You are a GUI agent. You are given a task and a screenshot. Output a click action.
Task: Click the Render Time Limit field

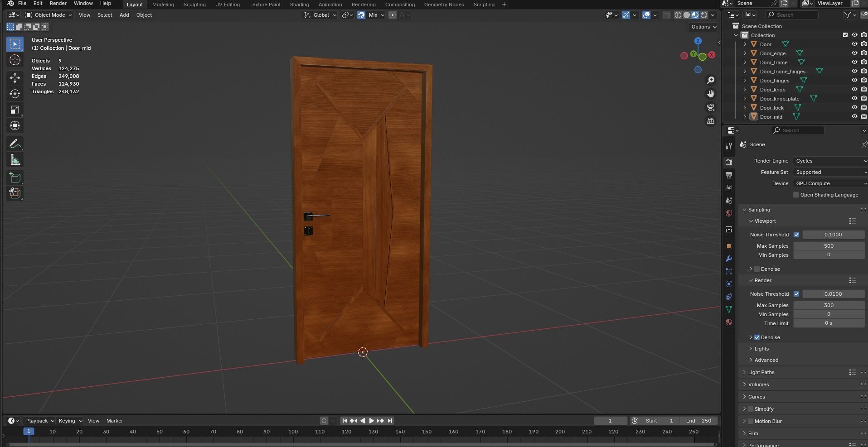(829, 323)
